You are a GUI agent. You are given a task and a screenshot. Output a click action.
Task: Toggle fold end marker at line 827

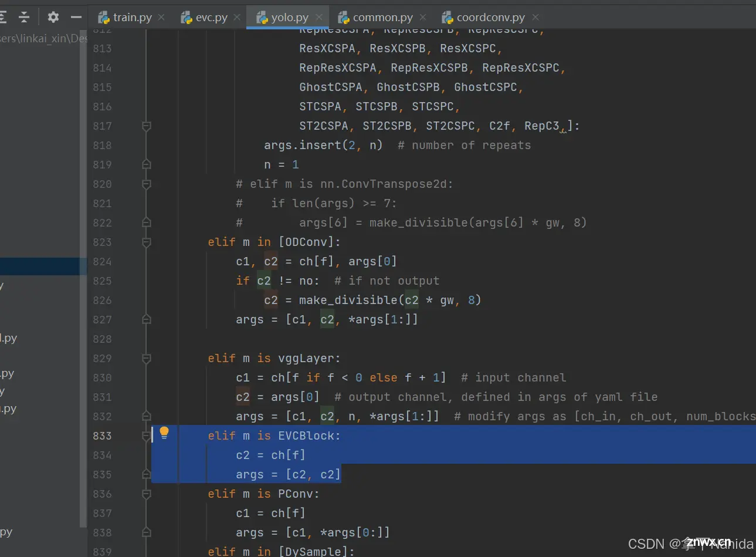[x=147, y=320]
